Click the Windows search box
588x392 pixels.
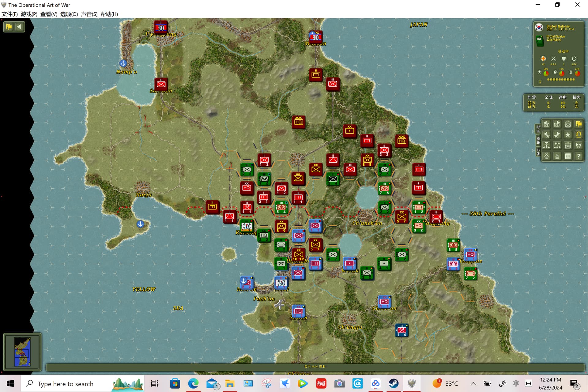pos(83,384)
